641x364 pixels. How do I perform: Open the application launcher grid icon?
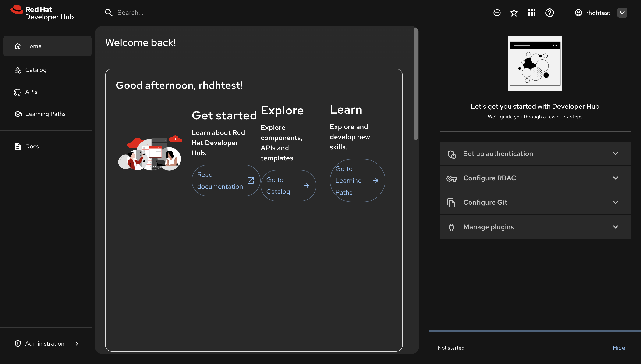[532, 13]
